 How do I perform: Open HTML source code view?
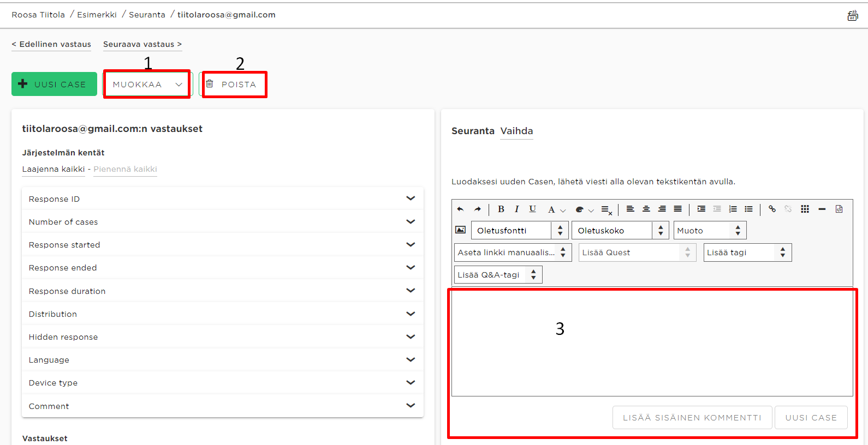point(839,209)
